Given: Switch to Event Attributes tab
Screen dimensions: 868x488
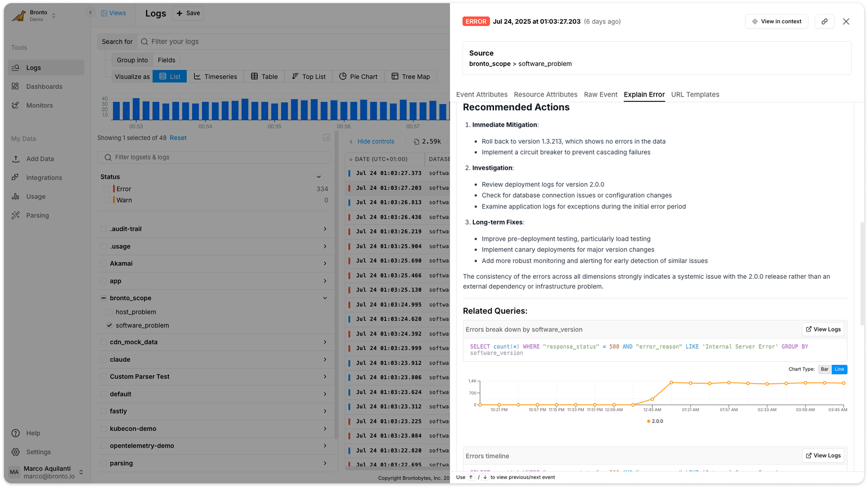Looking at the screenshot, I should [x=482, y=95].
